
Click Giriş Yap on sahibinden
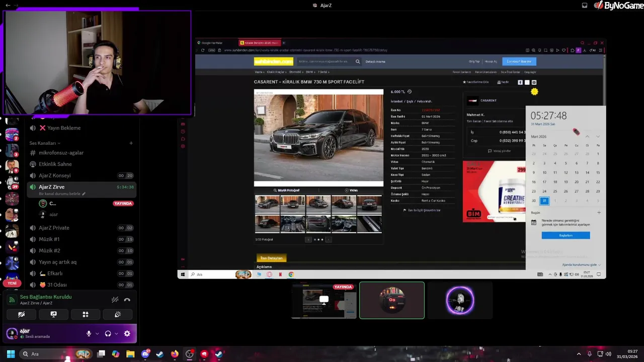pyautogui.click(x=474, y=61)
